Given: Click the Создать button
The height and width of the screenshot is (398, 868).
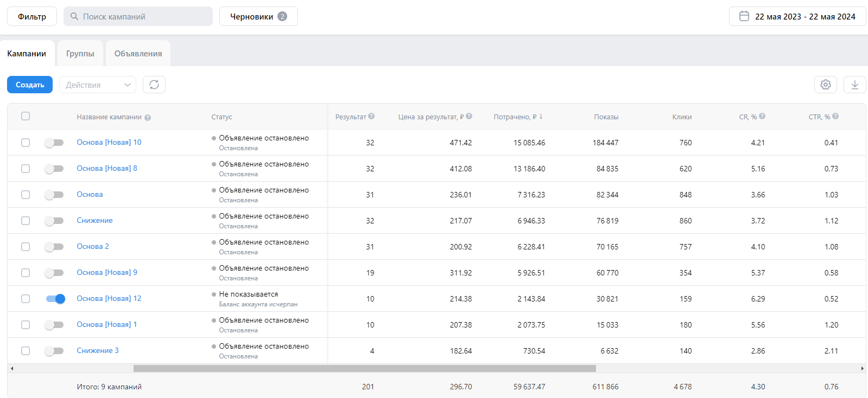Looking at the screenshot, I should (x=30, y=85).
